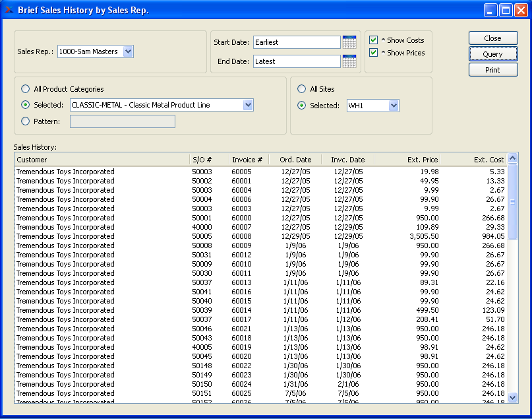This screenshot has width=532, height=419.
Task: Click the Close button
Action: coord(492,38)
